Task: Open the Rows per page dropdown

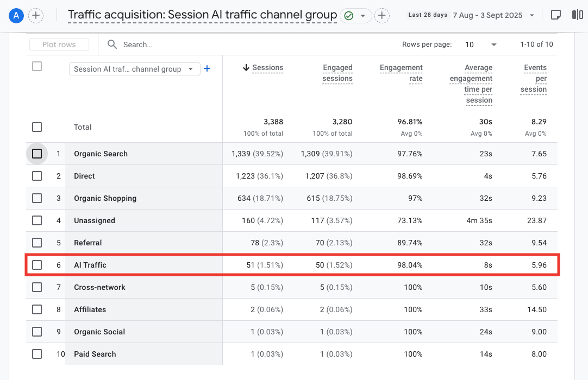Action: pyautogui.click(x=480, y=45)
